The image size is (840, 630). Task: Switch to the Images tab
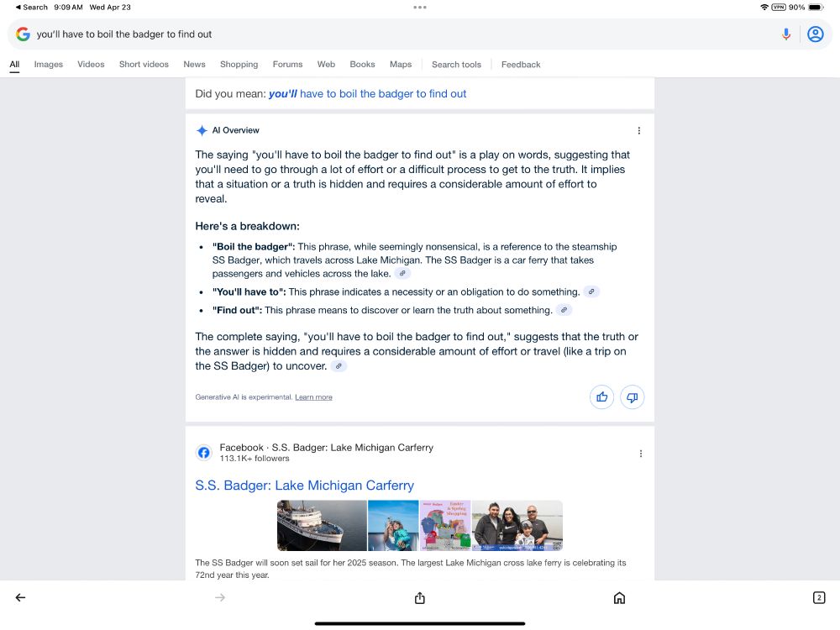48,65
